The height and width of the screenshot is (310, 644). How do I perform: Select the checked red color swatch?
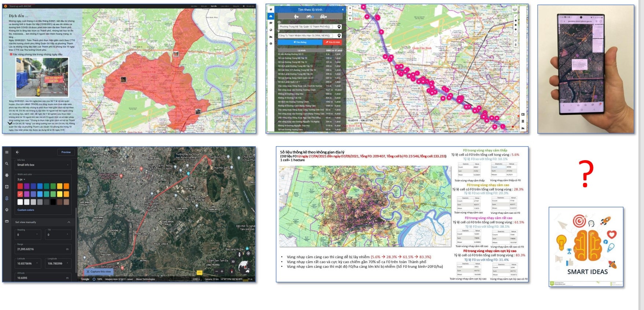pyautogui.click(x=20, y=194)
